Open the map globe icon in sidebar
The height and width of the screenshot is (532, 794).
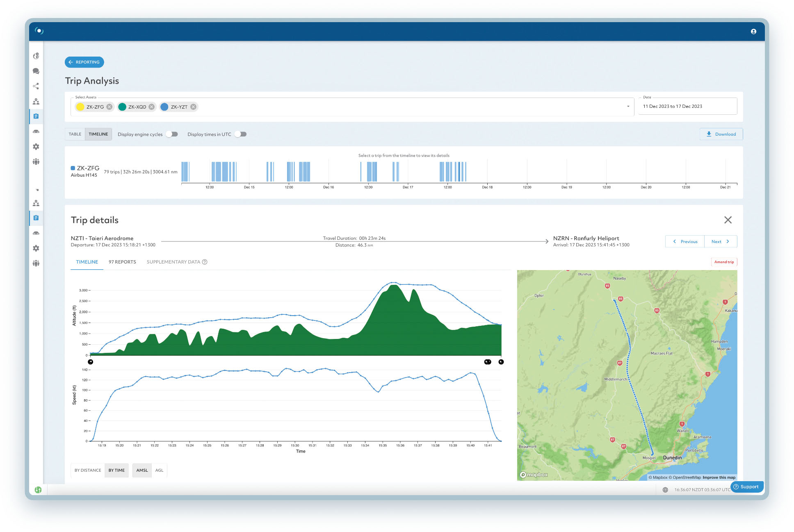36,56
